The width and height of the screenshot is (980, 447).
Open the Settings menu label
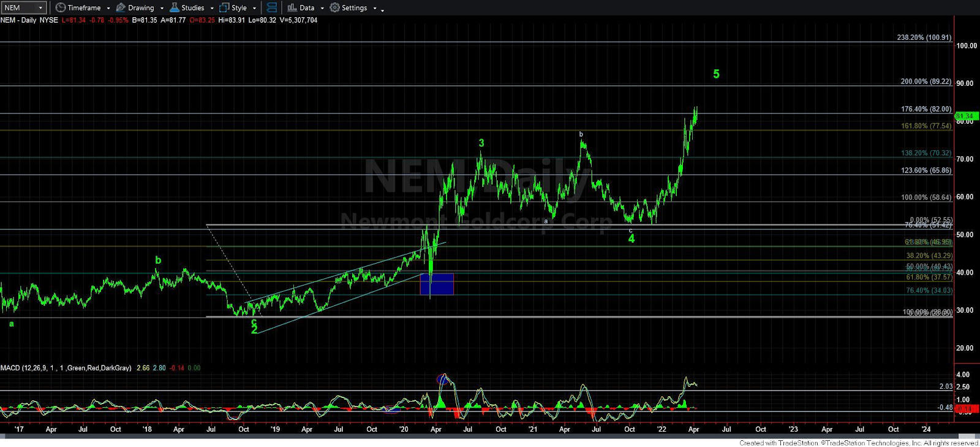pos(354,8)
